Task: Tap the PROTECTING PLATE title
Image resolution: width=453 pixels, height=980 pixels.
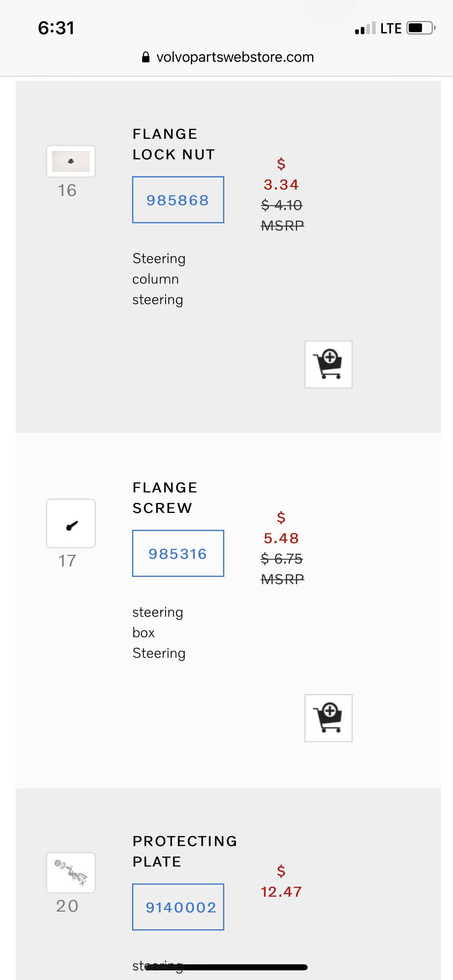Action: pyautogui.click(x=185, y=851)
